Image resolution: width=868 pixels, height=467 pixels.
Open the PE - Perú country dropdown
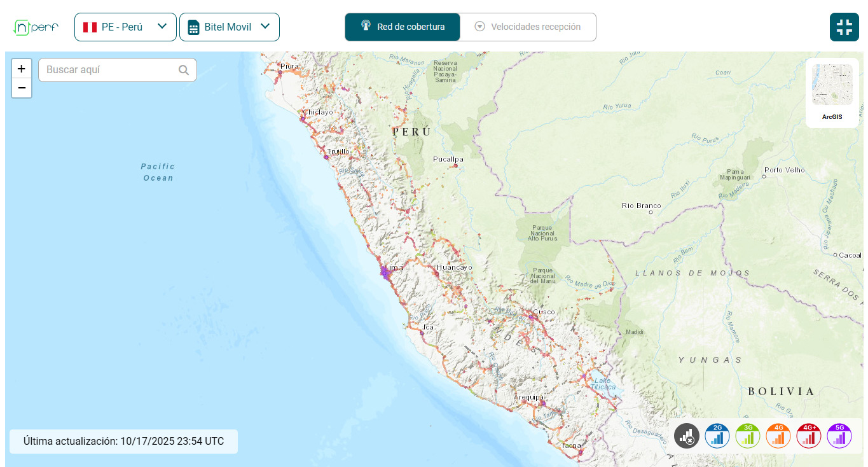(x=125, y=27)
